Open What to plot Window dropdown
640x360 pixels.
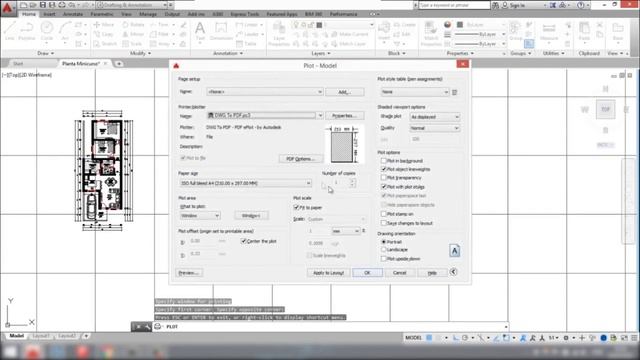(x=200, y=215)
